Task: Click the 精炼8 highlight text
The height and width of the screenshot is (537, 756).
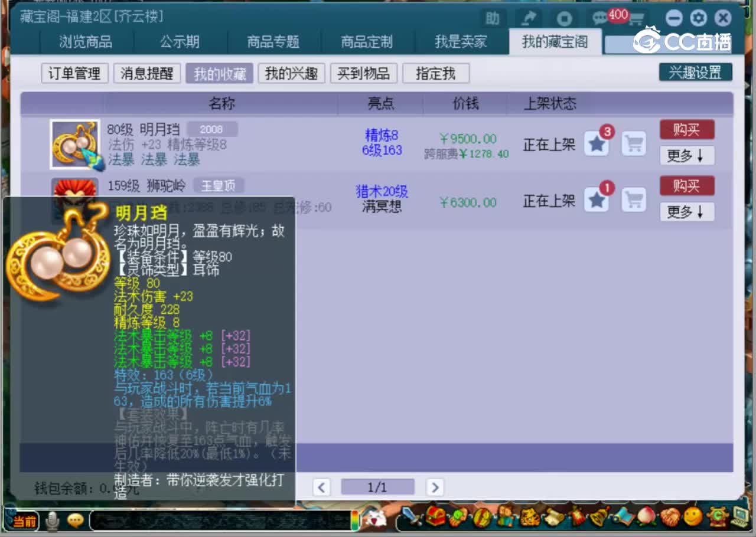Action: [382, 136]
